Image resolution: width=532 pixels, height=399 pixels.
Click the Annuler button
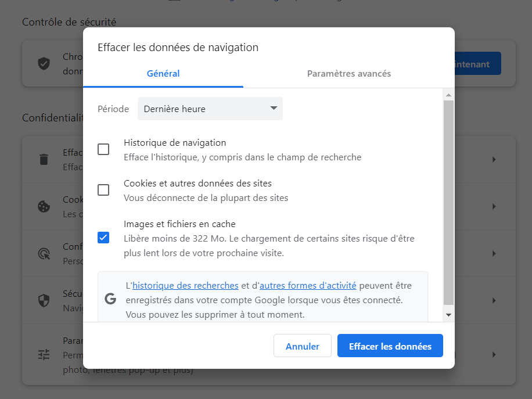(302, 345)
